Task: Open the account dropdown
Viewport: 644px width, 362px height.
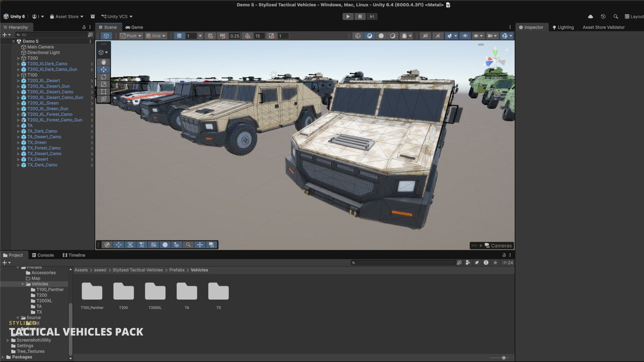Action: pos(38,17)
